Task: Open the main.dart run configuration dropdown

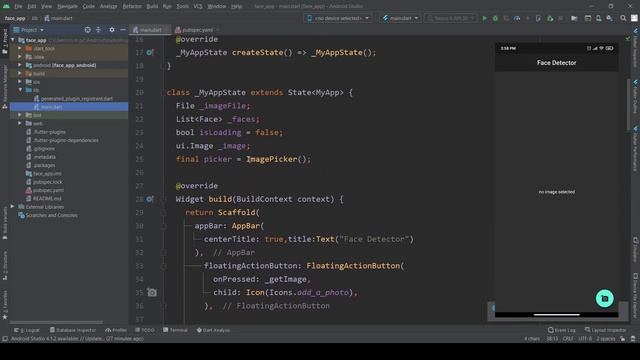Action: tap(400, 18)
